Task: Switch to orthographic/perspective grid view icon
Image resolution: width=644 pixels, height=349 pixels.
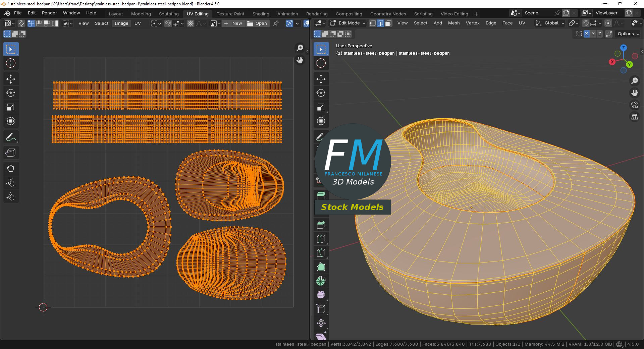Action: pos(635,117)
